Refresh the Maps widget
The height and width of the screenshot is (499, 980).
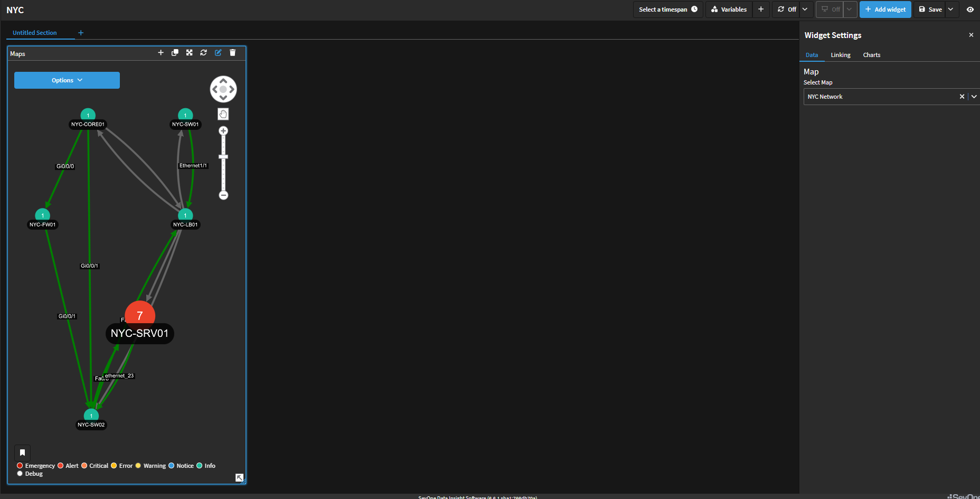point(203,53)
